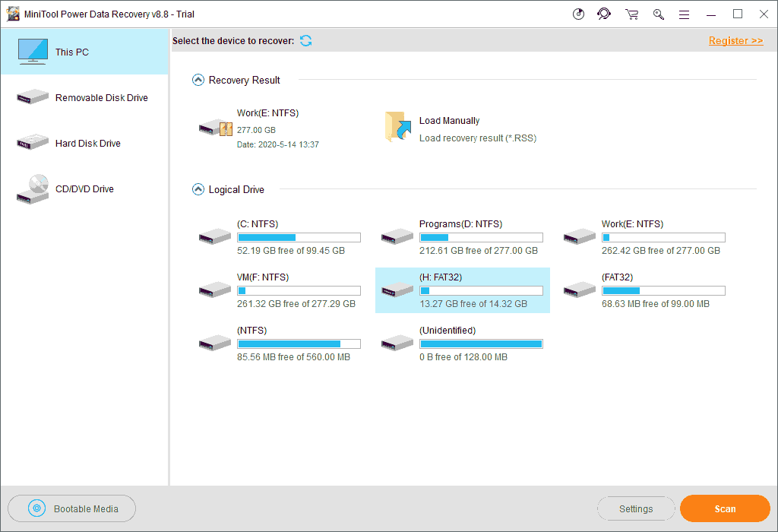Click the (Unidentified) drive icon
Viewport: 778px width, 532px height.
point(397,343)
